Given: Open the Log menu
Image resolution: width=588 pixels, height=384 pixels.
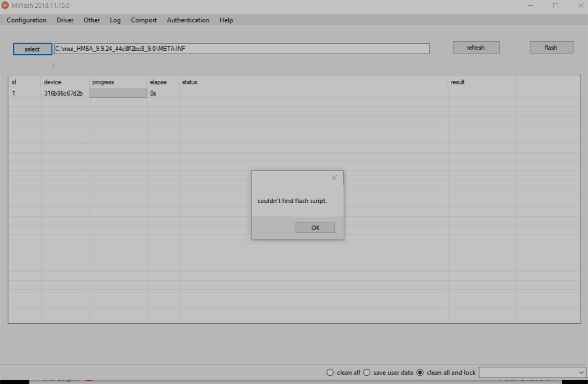Looking at the screenshot, I should [115, 20].
